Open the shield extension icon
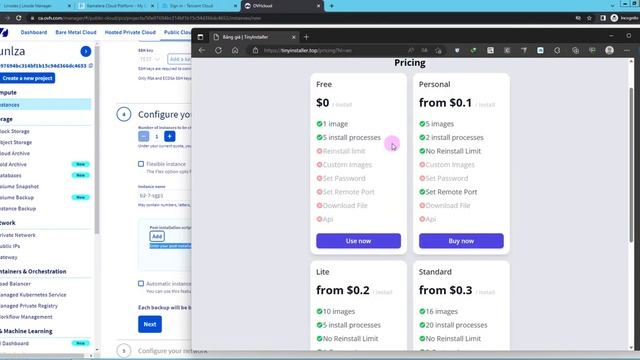The image size is (640, 360). pos(457,50)
